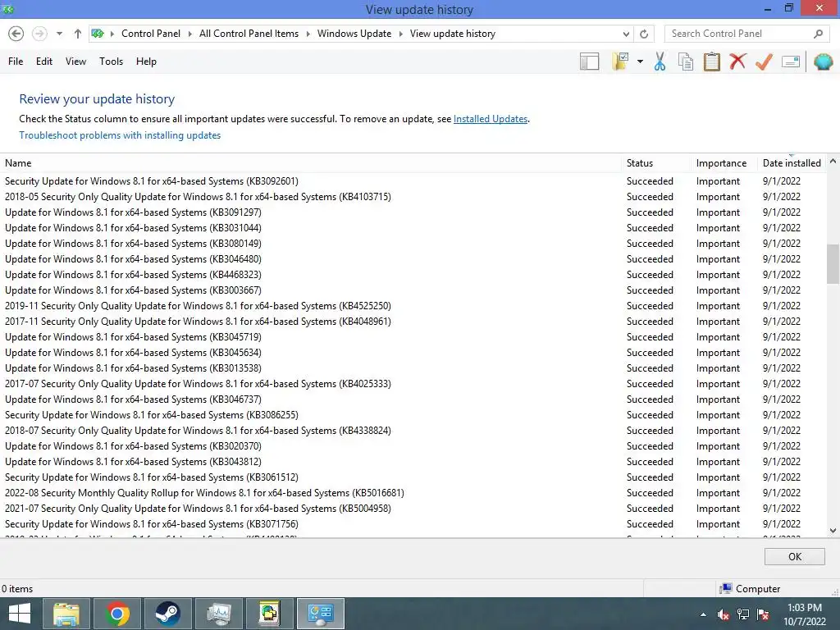Open the Windows Start button

[x=20, y=614]
